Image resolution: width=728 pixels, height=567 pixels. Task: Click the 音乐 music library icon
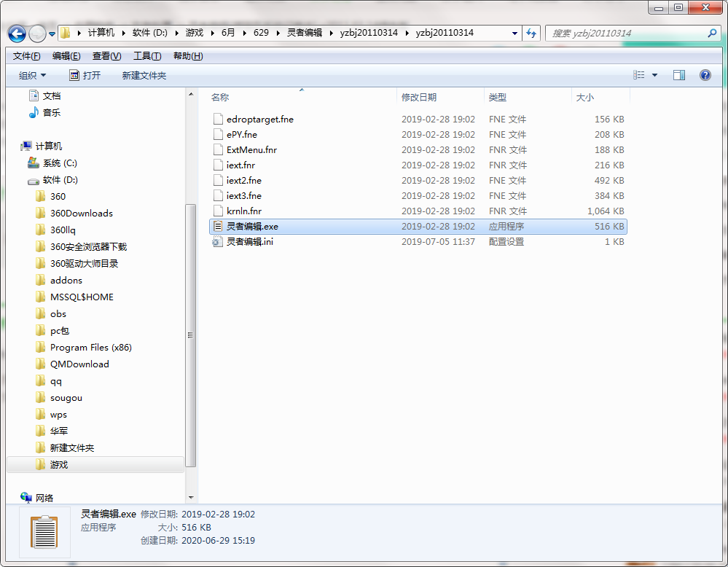(34, 112)
